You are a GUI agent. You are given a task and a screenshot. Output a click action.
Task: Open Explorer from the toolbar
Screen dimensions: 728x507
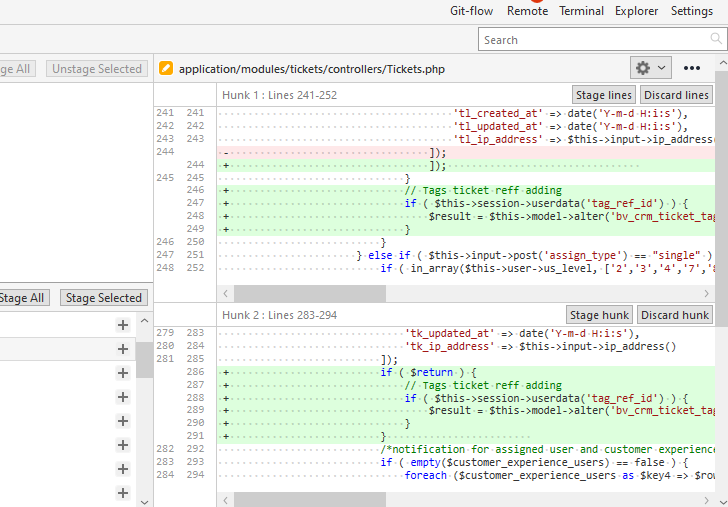tap(636, 11)
